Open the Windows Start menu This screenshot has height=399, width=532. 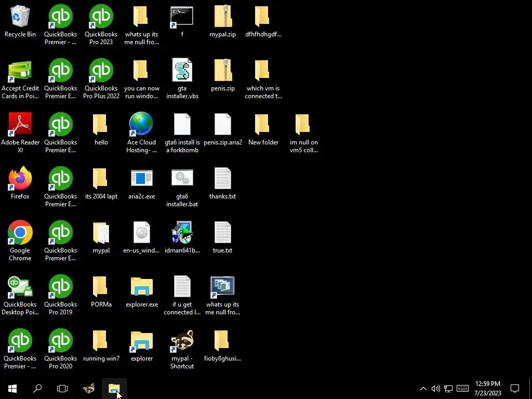point(12,389)
